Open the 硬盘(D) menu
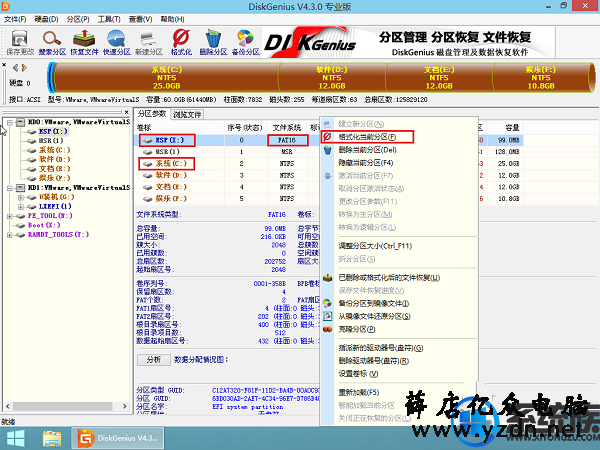This screenshot has height=450, width=600. [46, 19]
